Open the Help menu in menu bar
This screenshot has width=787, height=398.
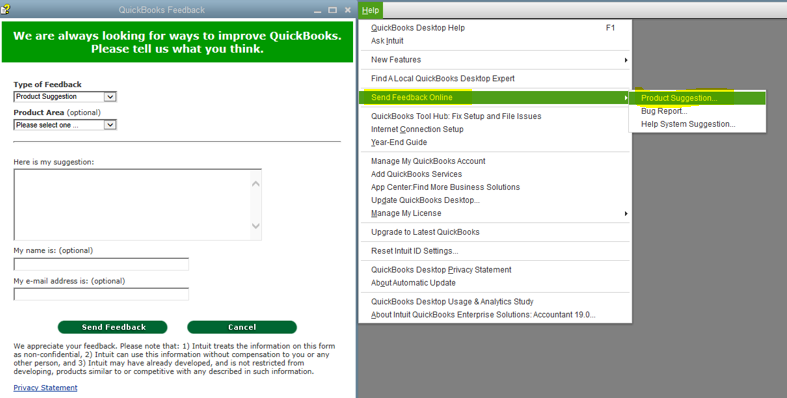pos(370,10)
